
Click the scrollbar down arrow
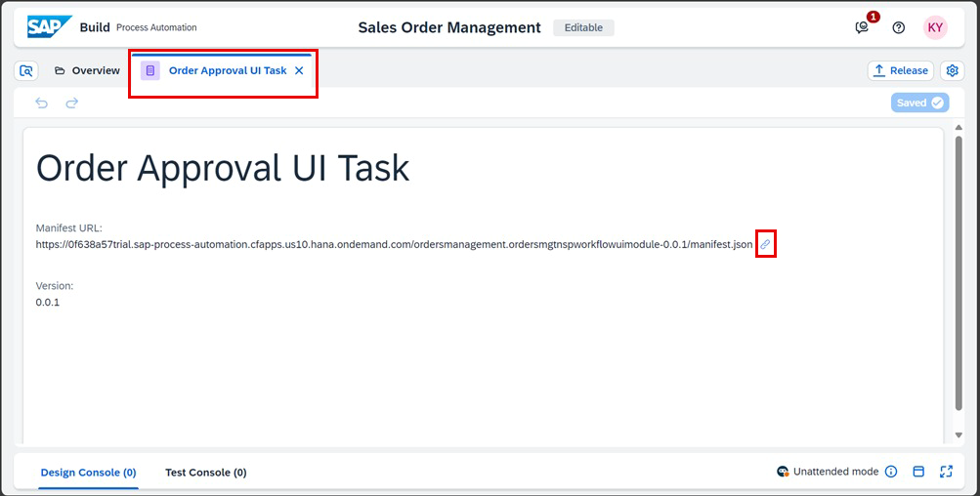pyautogui.click(x=959, y=435)
